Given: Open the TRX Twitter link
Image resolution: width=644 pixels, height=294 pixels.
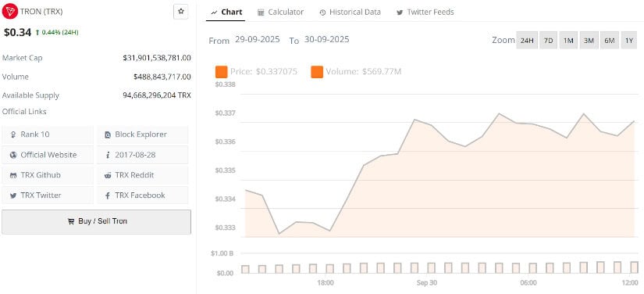Looking at the screenshot, I should 48,195.
